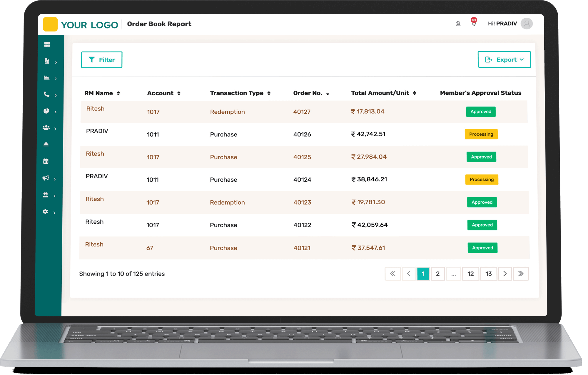Open the user profile avatar
This screenshot has width=588, height=375.
coord(527,24)
